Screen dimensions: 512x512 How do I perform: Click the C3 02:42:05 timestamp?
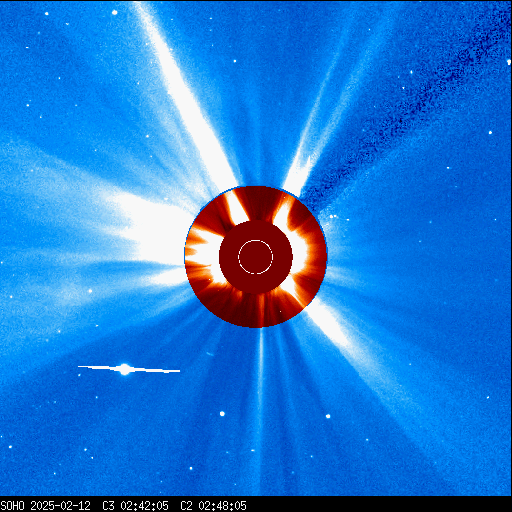(135, 506)
